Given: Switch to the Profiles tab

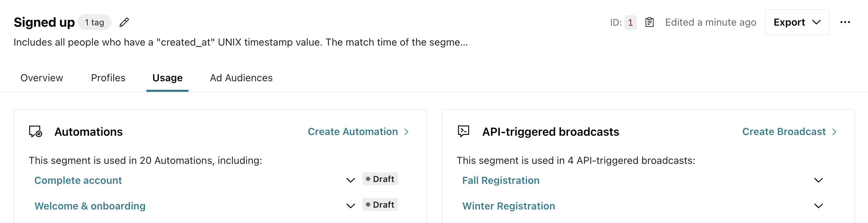Looking at the screenshot, I should (x=108, y=78).
